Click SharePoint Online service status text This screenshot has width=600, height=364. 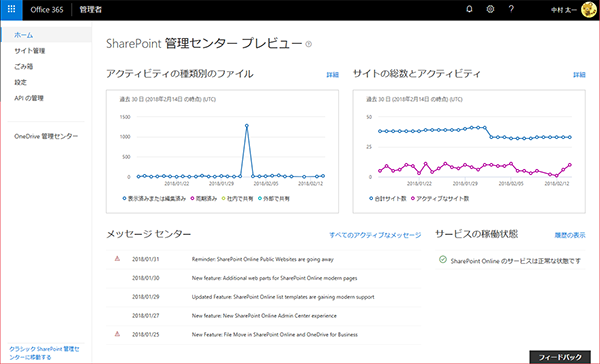pyautogui.click(x=515, y=261)
